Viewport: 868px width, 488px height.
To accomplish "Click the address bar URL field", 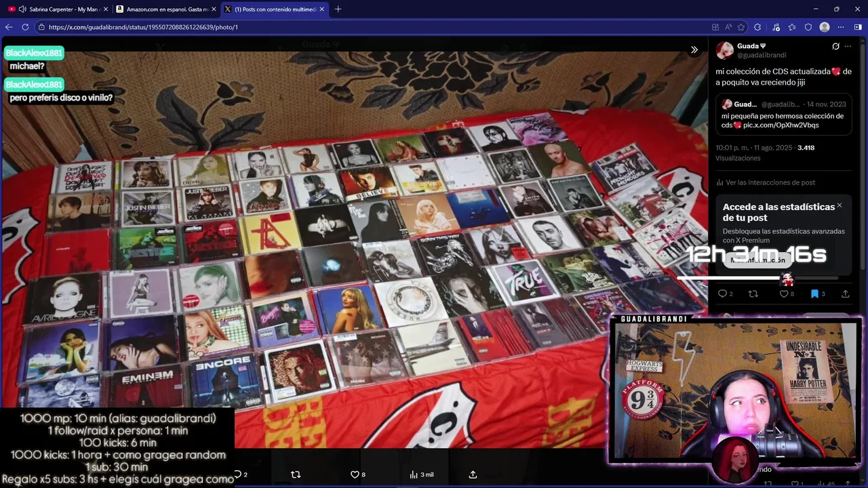I will pos(373,27).
